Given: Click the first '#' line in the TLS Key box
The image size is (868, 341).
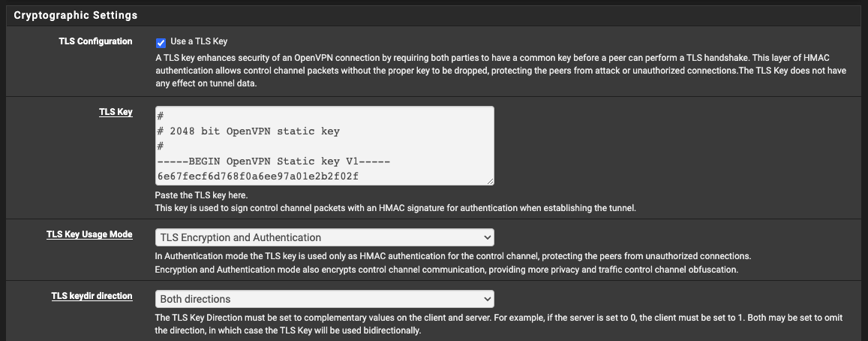Looking at the screenshot, I should click(161, 116).
